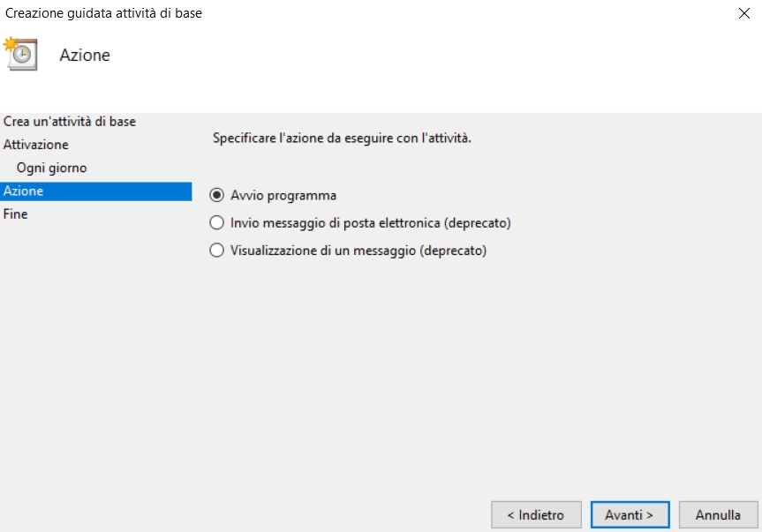The width and height of the screenshot is (762, 532).
Task: Jump to the Fine step
Action: coord(16,214)
